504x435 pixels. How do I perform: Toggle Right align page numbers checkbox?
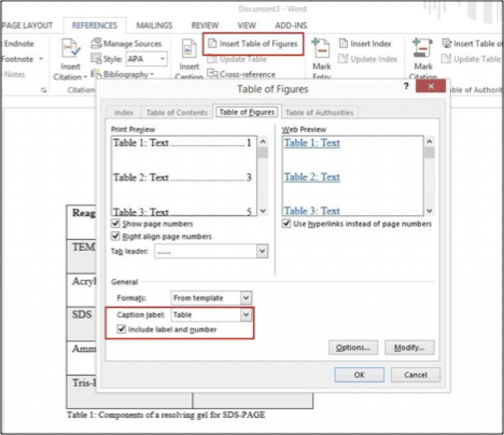click(115, 236)
